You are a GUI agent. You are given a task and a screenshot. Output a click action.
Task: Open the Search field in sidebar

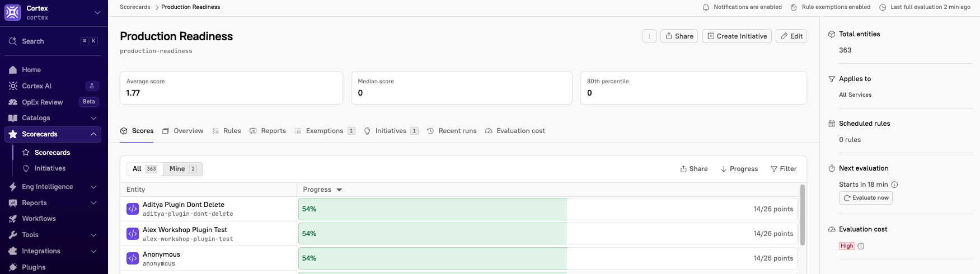point(54,41)
